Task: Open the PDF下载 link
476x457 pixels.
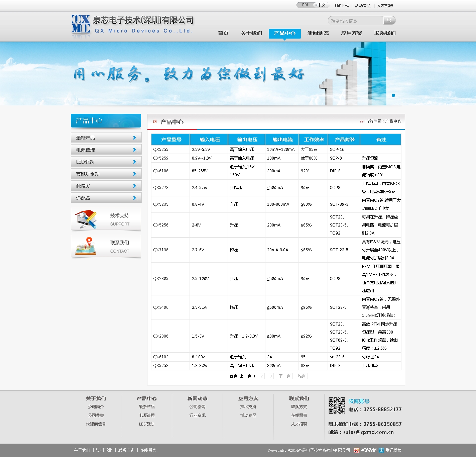Action: pos(342,5)
